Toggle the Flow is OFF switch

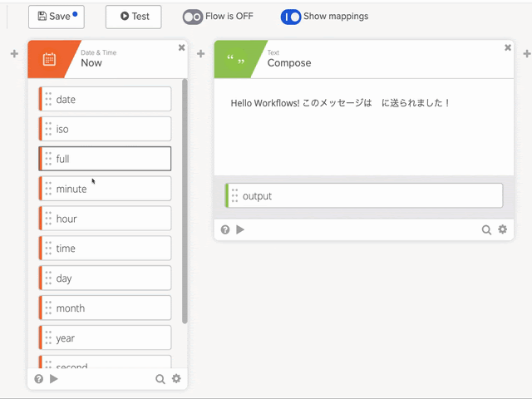click(193, 17)
